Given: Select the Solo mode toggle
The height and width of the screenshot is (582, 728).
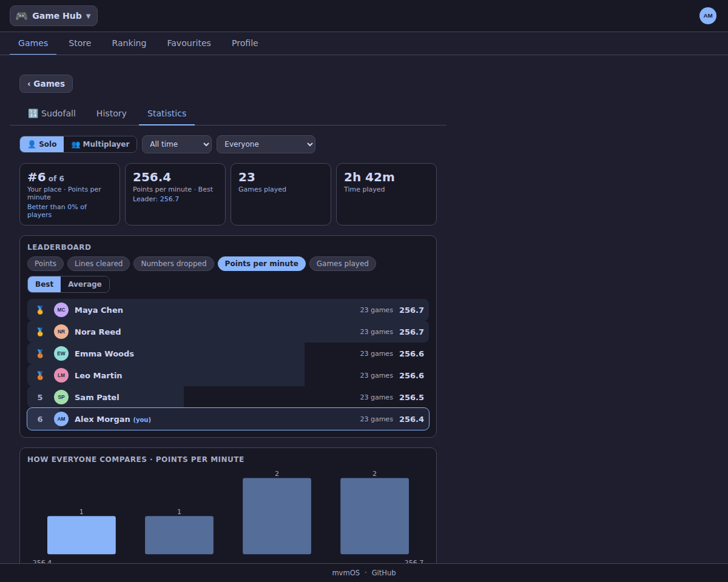Looking at the screenshot, I should (42, 144).
